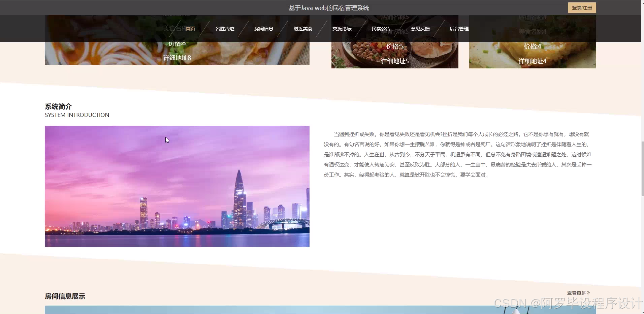This screenshot has width=644, height=314.
Task: Open the food card with 详细地址8
Action: point(177,53)
